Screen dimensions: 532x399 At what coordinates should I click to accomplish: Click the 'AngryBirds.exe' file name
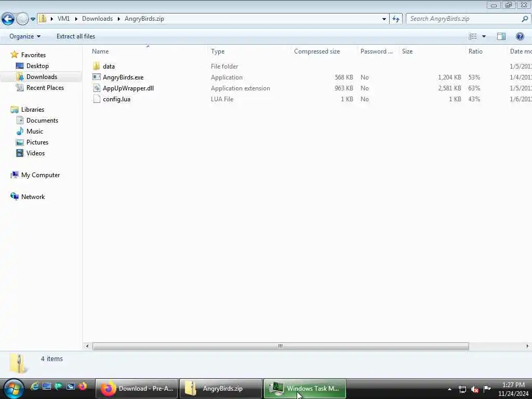[123, 77]
